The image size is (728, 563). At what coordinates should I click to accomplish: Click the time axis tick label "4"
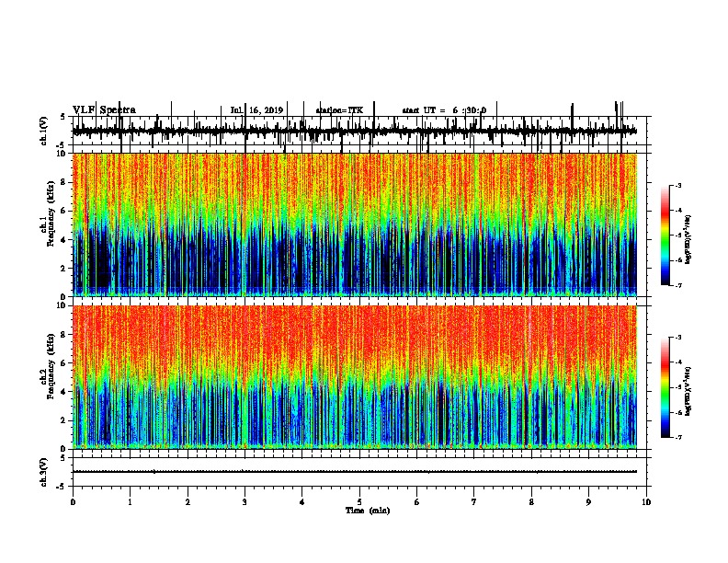click(302, 502)
